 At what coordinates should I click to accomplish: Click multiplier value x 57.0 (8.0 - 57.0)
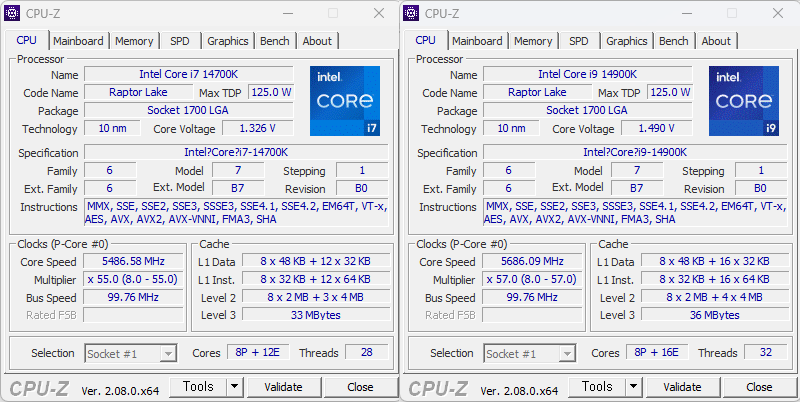click(x=532, y=279)
